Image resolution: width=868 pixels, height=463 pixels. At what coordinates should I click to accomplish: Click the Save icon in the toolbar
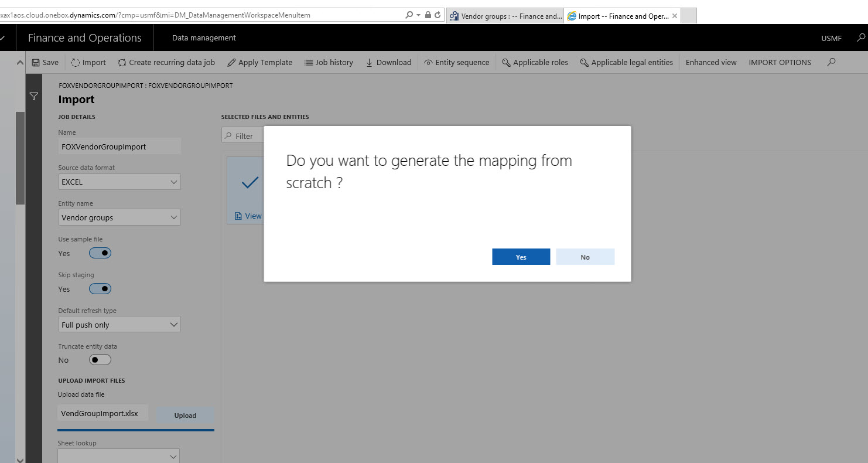point(45,62)
